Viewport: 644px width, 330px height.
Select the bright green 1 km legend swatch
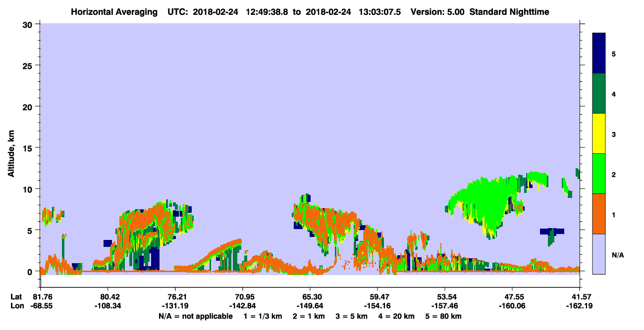click(x=599, y=174)
